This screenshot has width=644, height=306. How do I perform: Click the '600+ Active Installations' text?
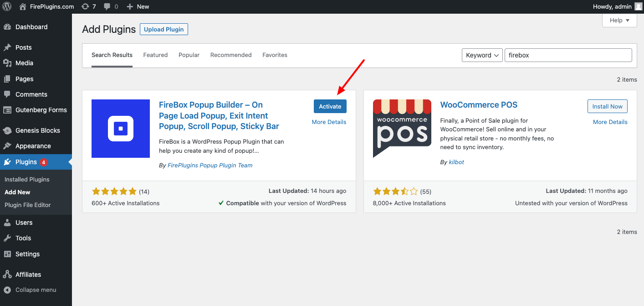(126, 203)
